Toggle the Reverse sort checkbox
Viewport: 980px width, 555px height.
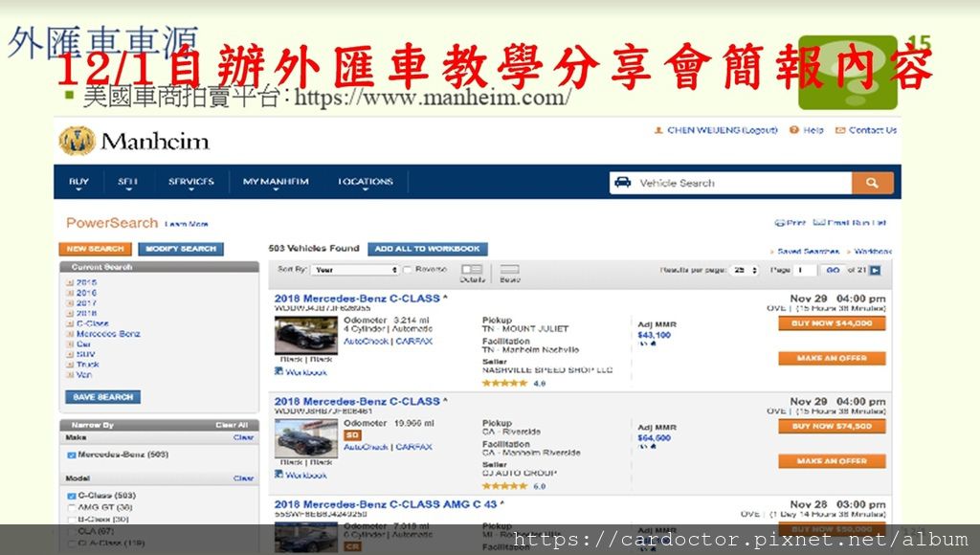pos(408,270)
